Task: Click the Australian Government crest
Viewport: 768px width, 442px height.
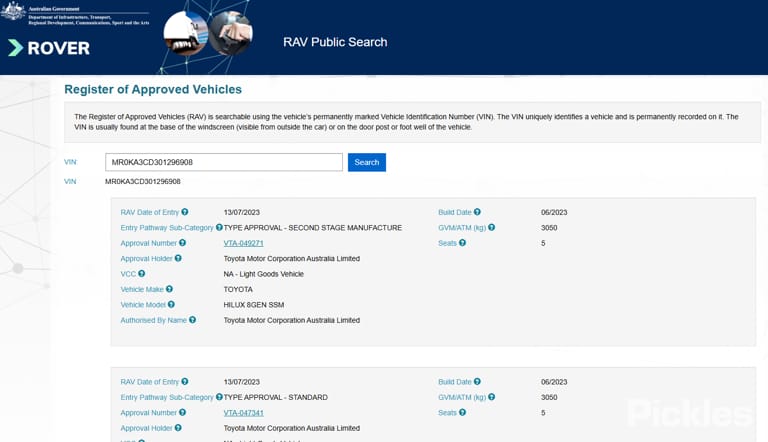Action: point(13,10)
